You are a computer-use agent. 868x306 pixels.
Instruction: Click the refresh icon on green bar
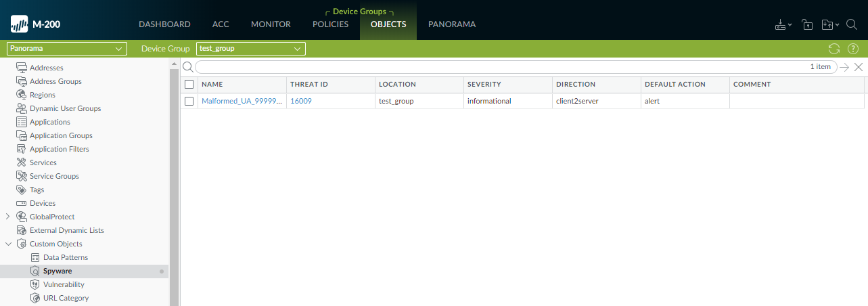click(x=834, y=49)
